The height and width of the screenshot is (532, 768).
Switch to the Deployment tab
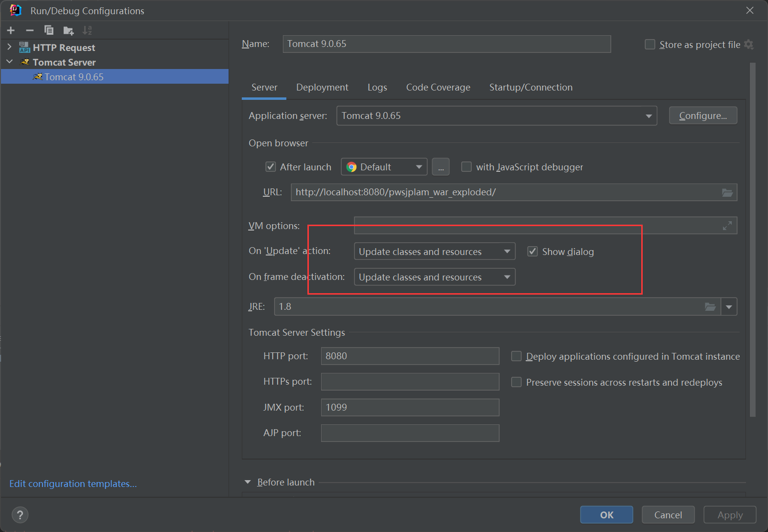pos(322,88)
